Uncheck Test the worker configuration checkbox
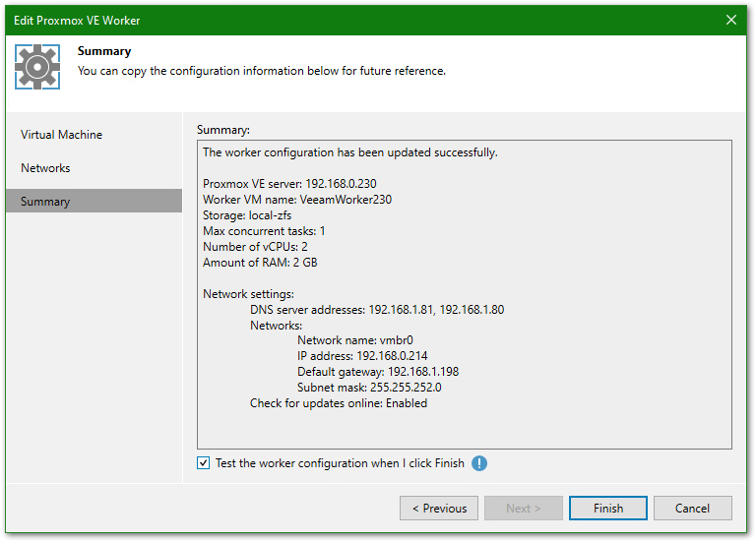This screenshot has height=542, width=756. coord(204,463)
